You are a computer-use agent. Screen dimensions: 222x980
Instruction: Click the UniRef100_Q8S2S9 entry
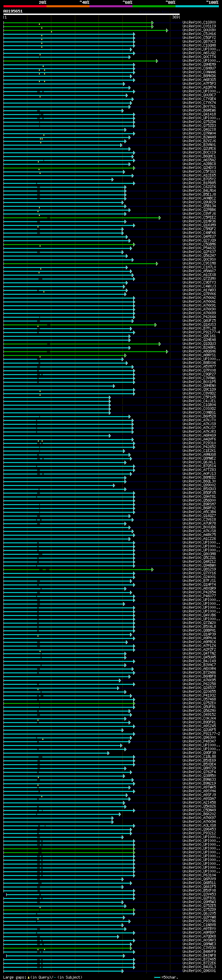(x=199, y=569)
